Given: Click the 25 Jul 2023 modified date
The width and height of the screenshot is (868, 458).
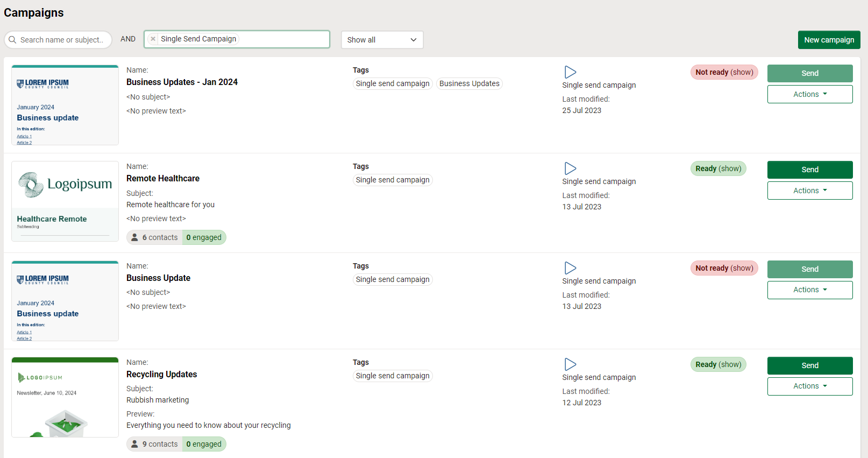Looking at the screenshot, I should coord(582,110).
